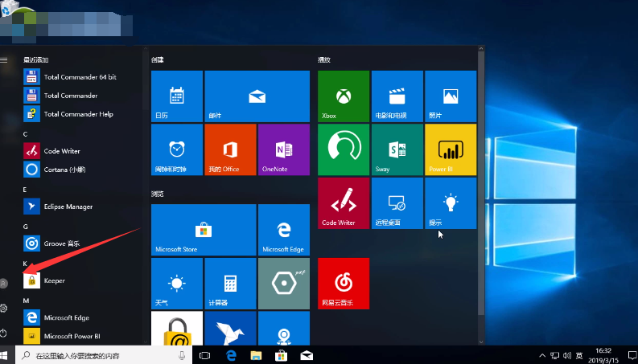The image size is (638, 364).
Task: Open the volume icon in system tray
Action: [566, 355]
